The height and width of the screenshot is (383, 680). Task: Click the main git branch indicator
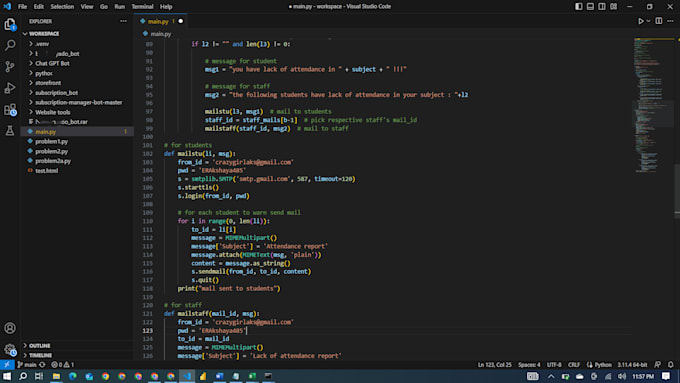tap(27, 365)
